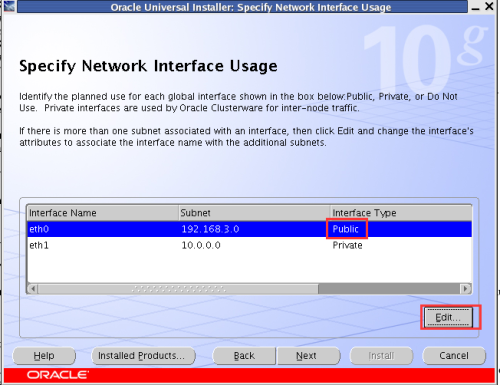Open the window menu icon in title bar
This screenshot has width=500, height=385.
click(x=9, y=6)
